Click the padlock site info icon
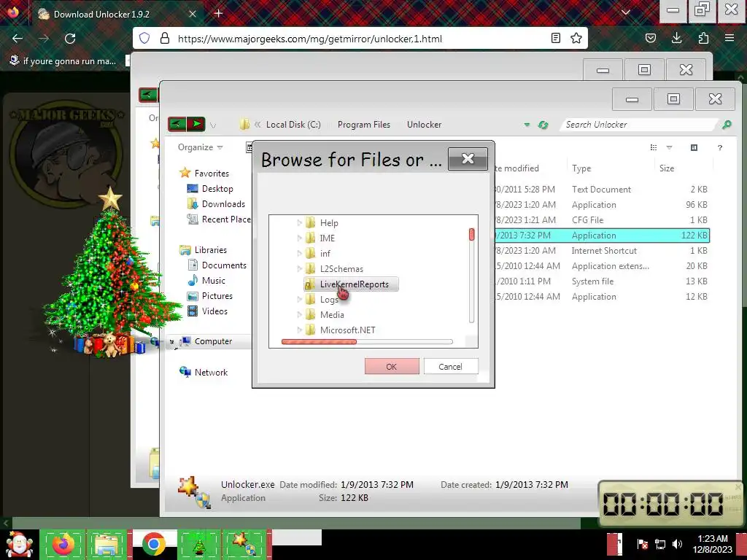This screenshot has height=560, width=747. 165,39
